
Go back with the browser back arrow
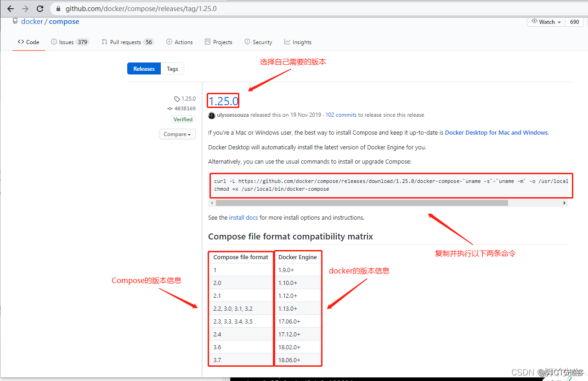tap(11, 9)
